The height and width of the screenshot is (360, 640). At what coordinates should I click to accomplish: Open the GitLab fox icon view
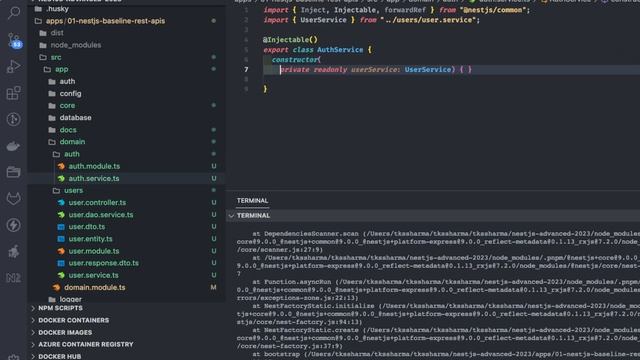[x=13, y=198]
